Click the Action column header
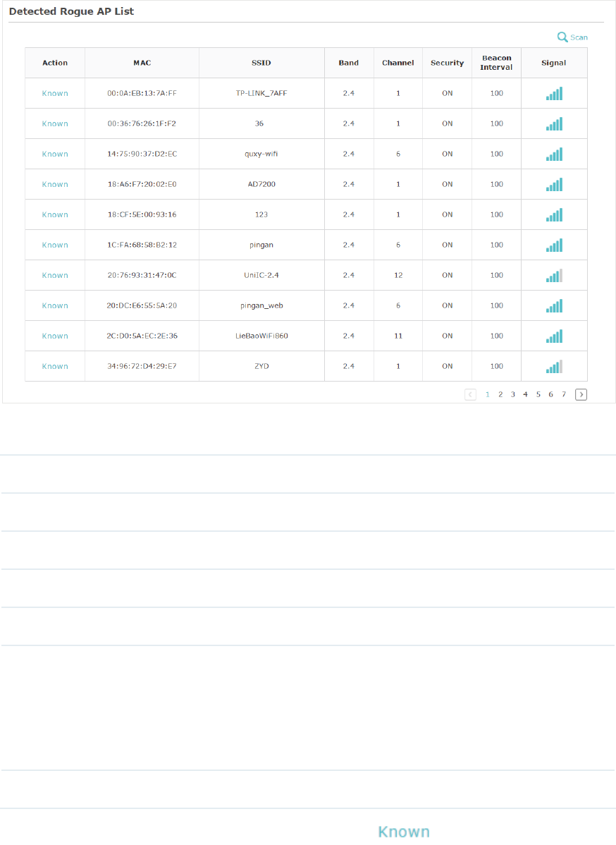 point(55,63)
